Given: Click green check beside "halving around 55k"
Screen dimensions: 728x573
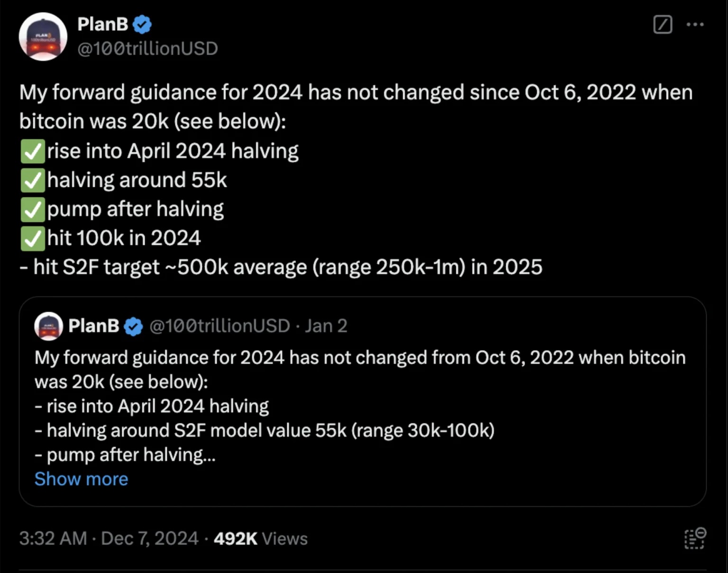Looking at the screenshot, I should click(x=33, y=180).
